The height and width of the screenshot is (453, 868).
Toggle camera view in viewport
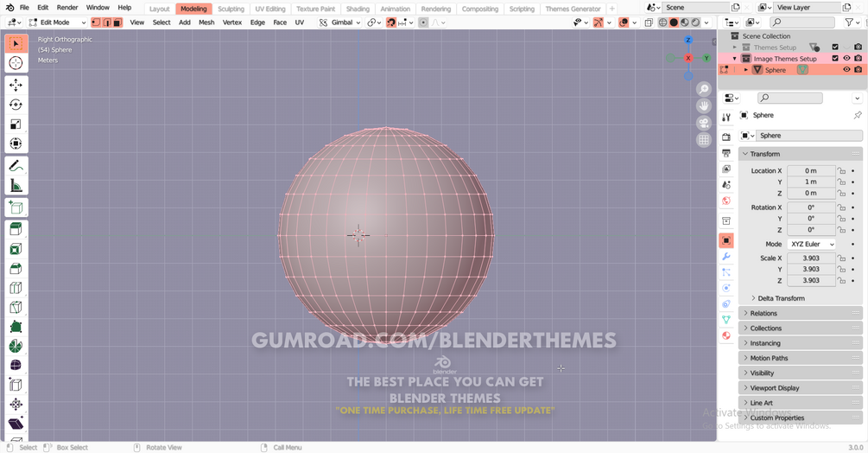[704, 123]
